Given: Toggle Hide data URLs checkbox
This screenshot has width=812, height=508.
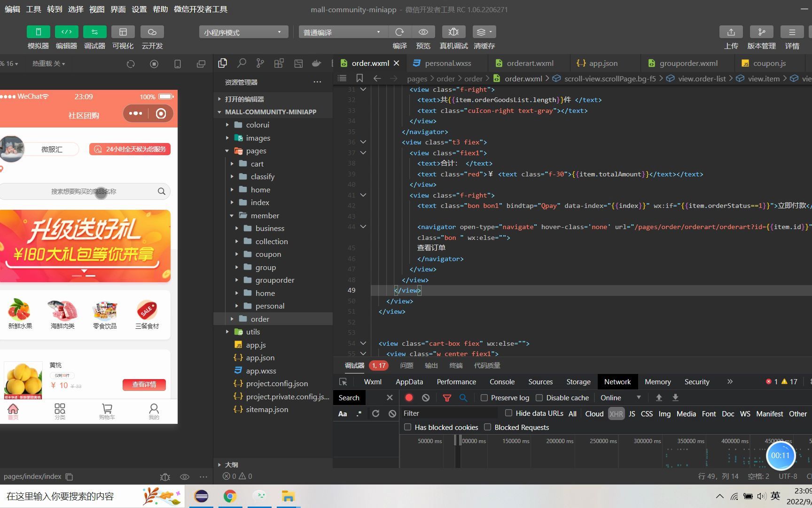Looking at the screenshot, I should (508, 413).
